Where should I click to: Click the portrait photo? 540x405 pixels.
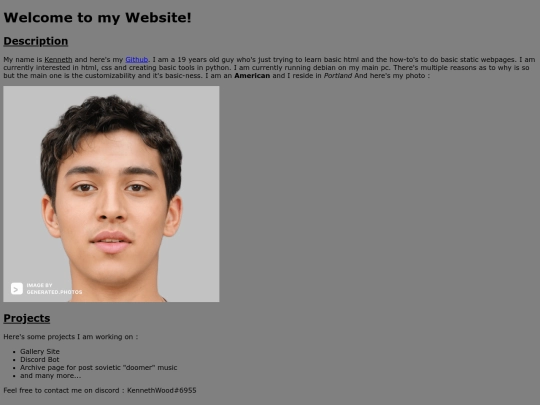tap(111, 194)
